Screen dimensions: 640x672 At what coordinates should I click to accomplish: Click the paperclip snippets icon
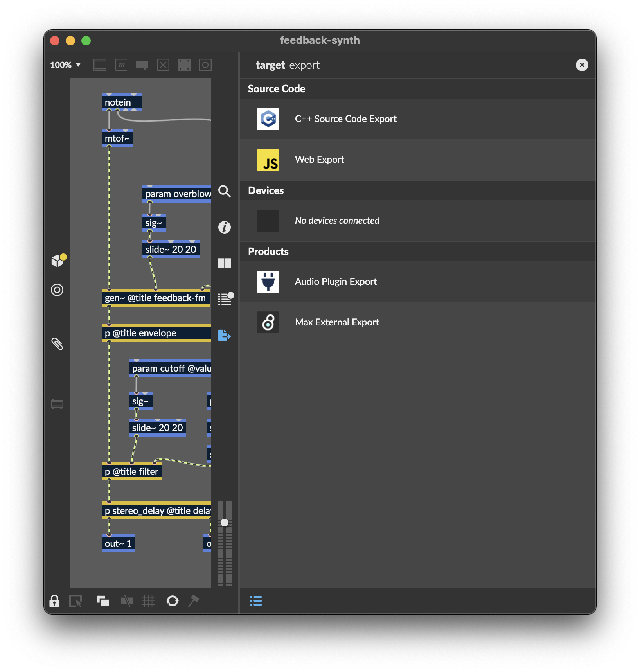(57, 344)
